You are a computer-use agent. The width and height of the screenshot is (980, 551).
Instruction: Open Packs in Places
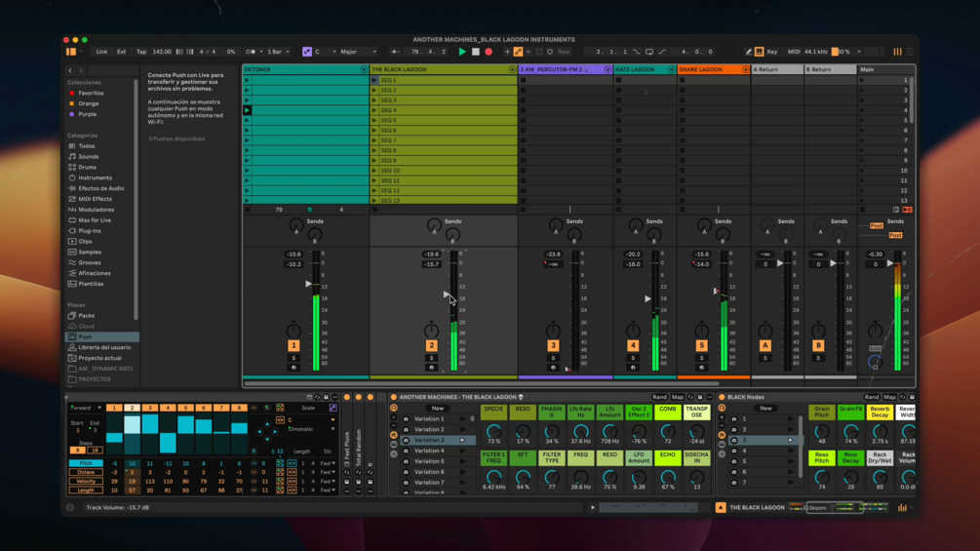click(x=86, y=315)
